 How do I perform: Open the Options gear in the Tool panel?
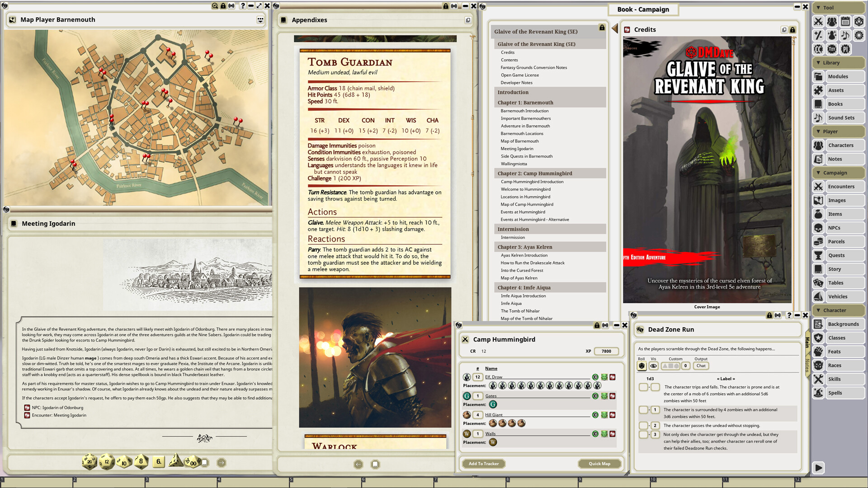(x=859, y=35)
